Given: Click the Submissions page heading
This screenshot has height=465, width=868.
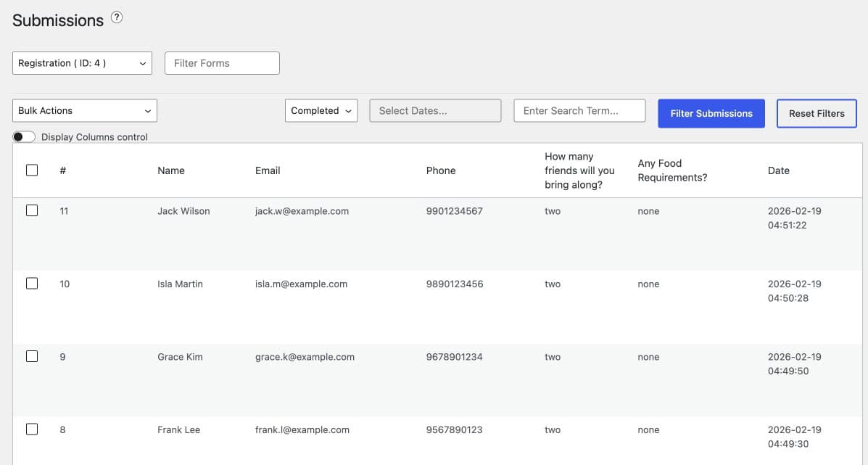Looking at the screenshot, I should 57,20.
